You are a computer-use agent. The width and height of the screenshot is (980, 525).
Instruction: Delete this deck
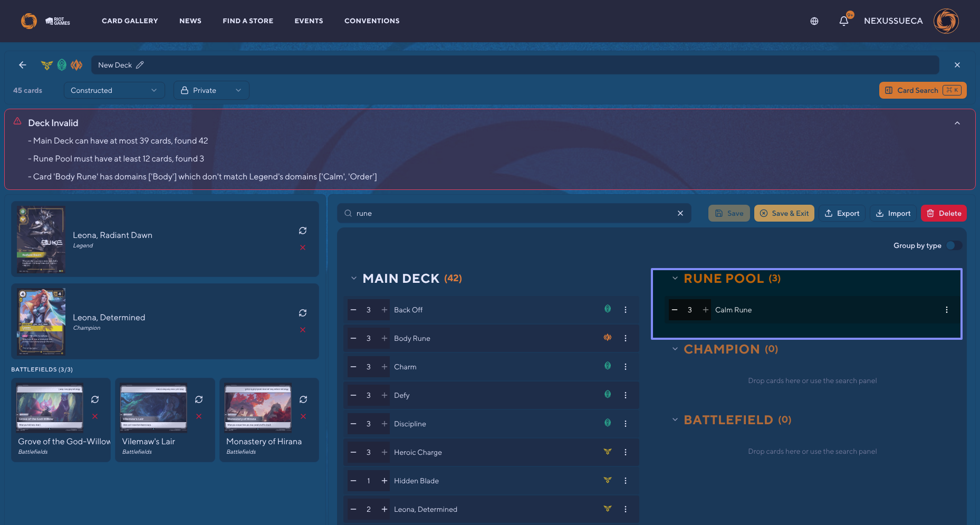944,213
